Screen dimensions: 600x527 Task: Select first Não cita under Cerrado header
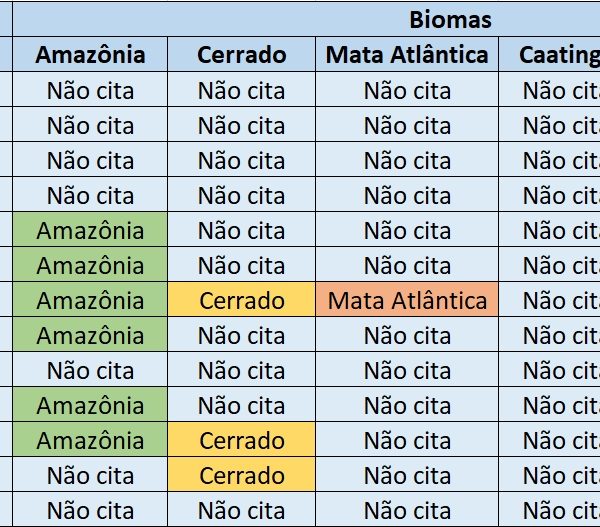(x=241, y=90)
